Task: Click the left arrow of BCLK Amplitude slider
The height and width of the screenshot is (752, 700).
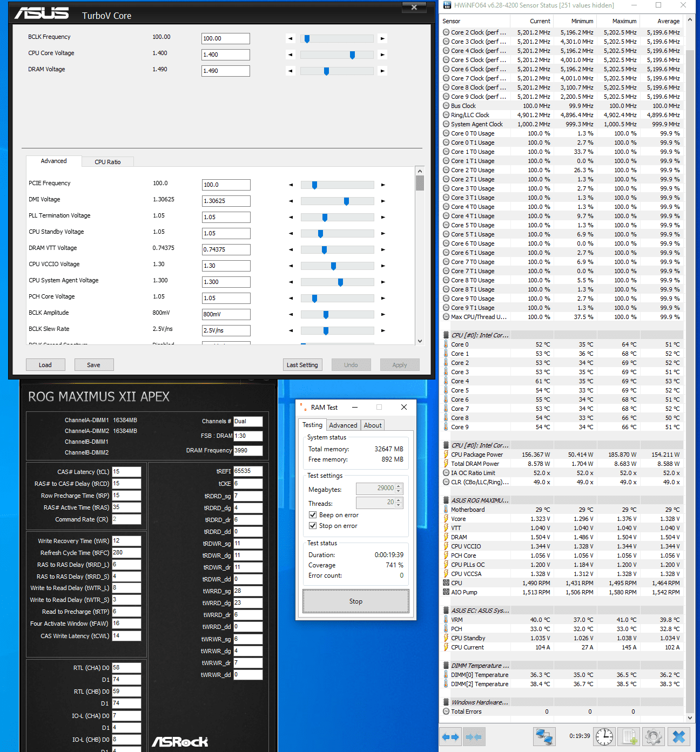Action: [x=291, y=315]
